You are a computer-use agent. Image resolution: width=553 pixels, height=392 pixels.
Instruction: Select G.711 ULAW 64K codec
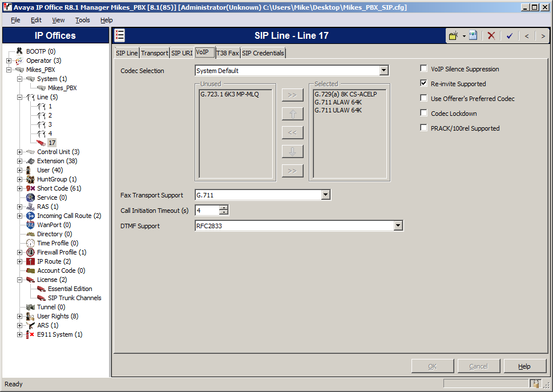click(x=338, y=110)
